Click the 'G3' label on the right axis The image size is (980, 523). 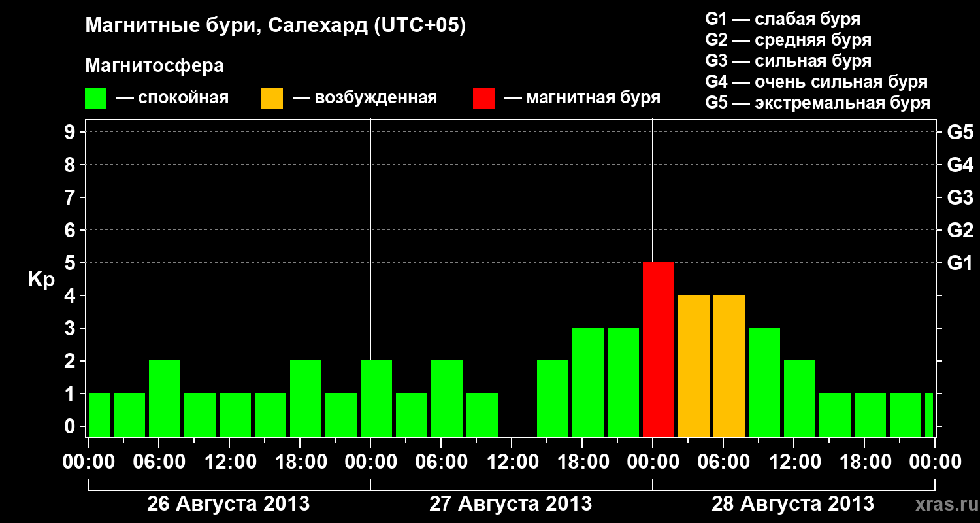[x=960, y=197]
